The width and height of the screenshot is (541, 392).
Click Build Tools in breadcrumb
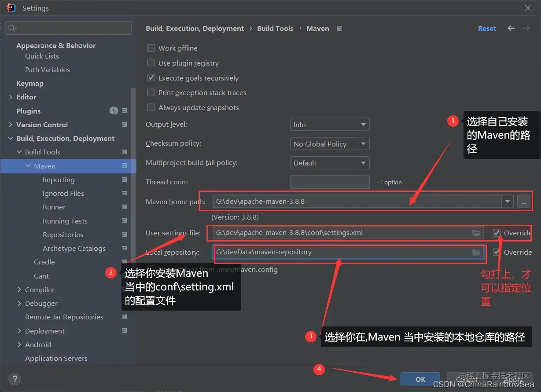click(275, 28)
